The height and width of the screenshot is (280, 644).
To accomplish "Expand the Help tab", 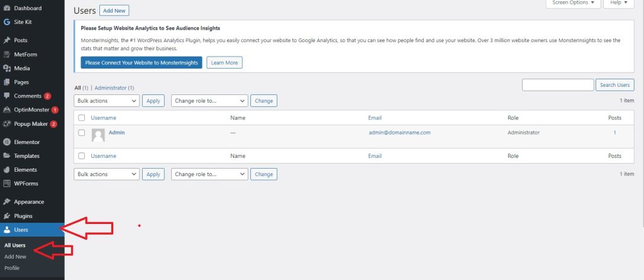I will click(619, 3).
